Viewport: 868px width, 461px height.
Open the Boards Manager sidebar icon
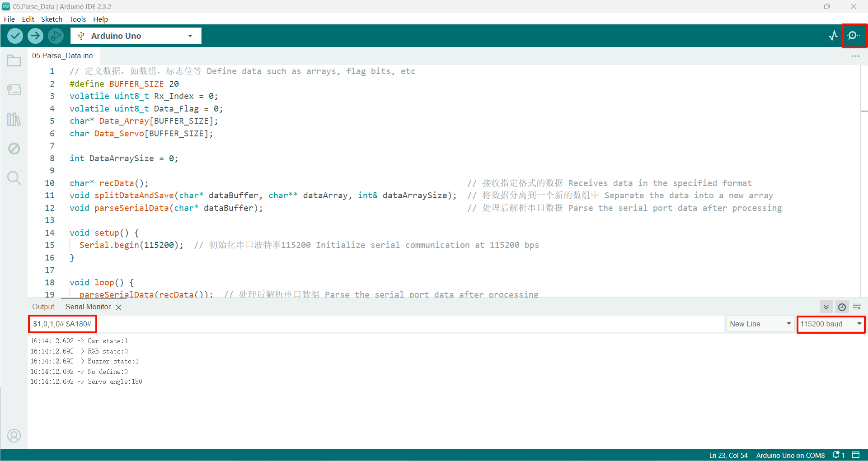coord(14,90)
